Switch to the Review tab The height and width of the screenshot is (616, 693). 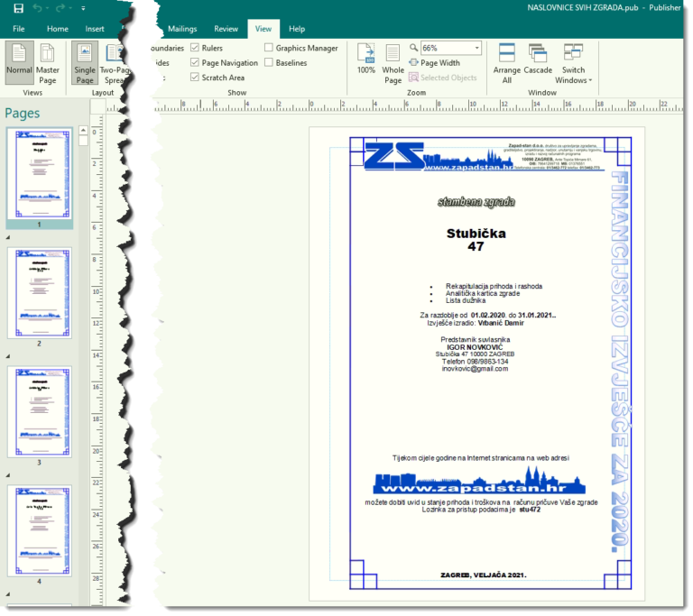click(x=226, y=29)
